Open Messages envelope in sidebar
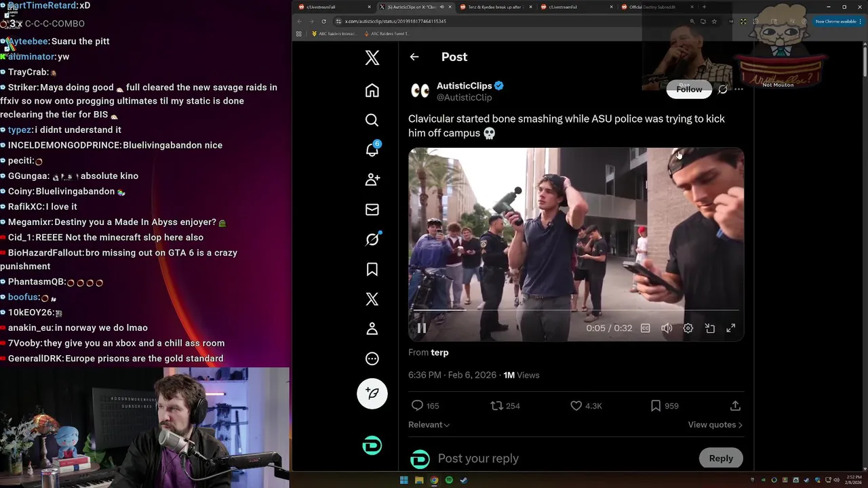The height and width of the screenshot is (488, 868). click(372, 209)
